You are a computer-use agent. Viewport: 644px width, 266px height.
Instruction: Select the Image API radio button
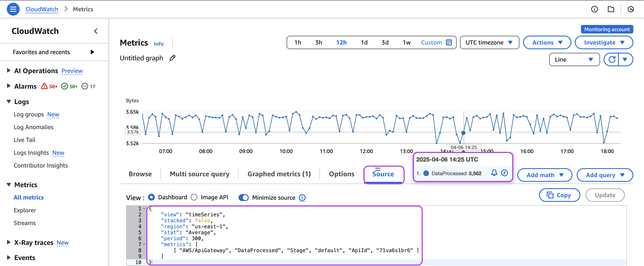point(194,197)
